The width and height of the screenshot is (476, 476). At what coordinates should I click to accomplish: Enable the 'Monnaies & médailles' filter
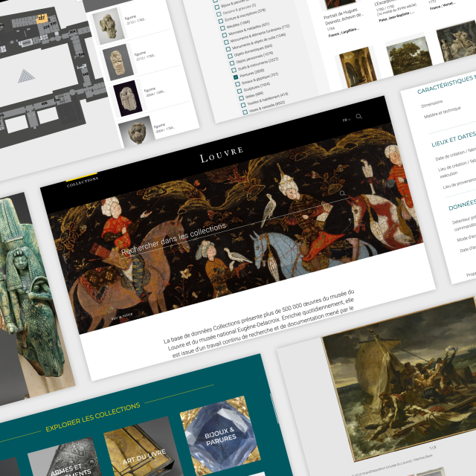(x=225, y=35)
